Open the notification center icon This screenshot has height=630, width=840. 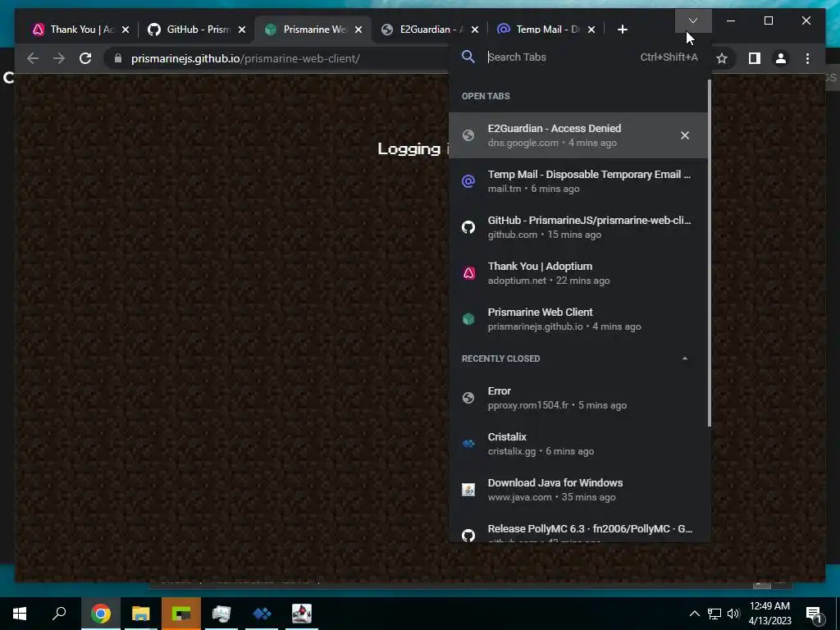814,614
